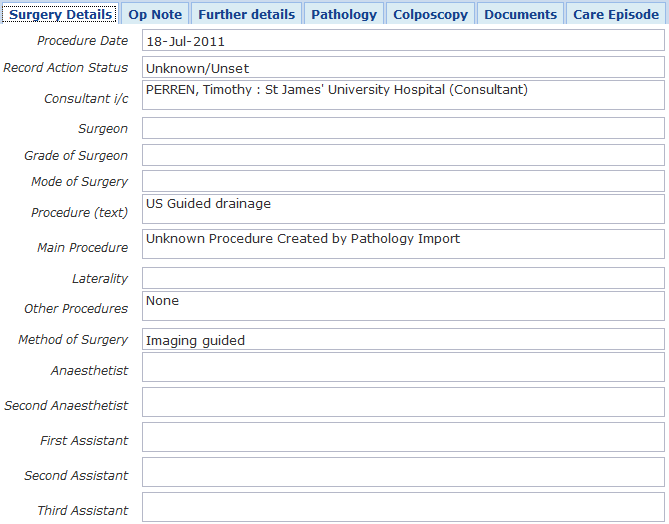
Task: Select the Method of Surgery field
Action: pyautogui.click(x=403, y=340)
